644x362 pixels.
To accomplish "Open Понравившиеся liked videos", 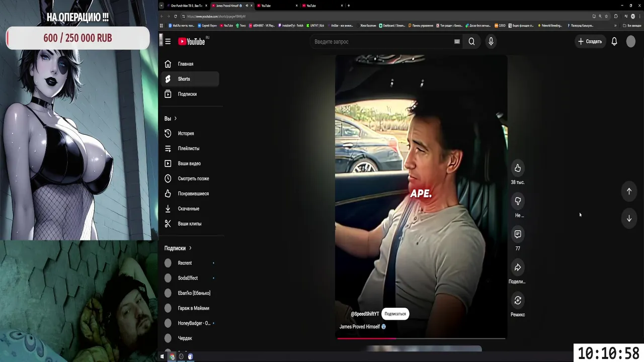I will tap(190, 194).
